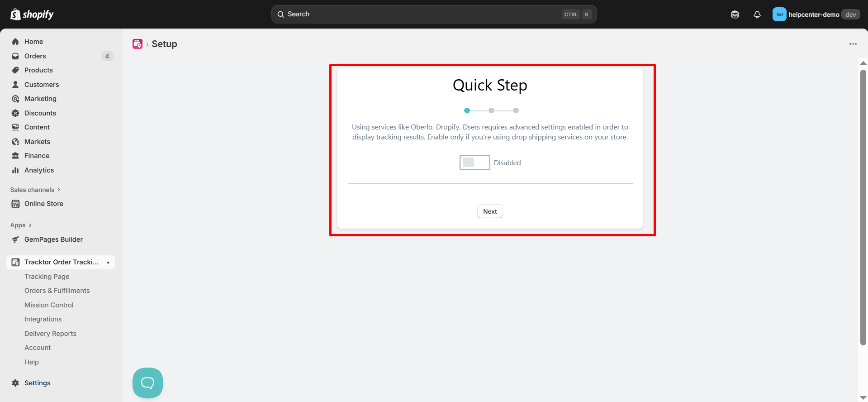
Task: Click the Markets globe icon
Action: pyautogui.click(x=15, y=142)
